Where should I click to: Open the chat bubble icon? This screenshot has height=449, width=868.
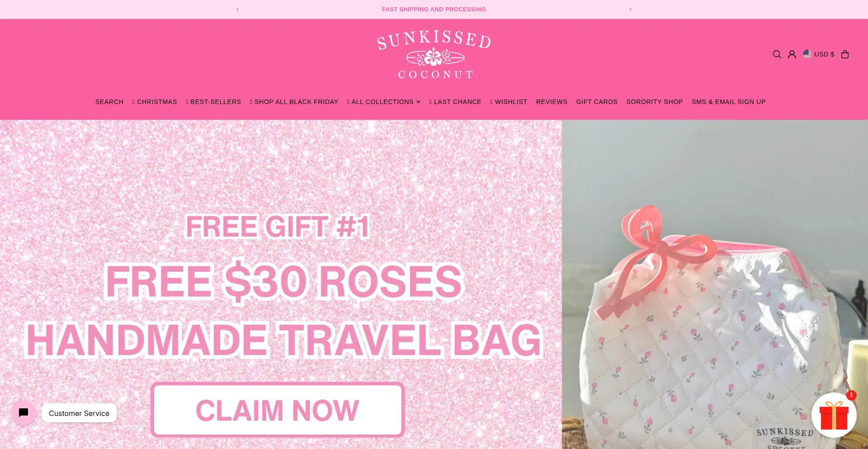(x=24, y=412)
